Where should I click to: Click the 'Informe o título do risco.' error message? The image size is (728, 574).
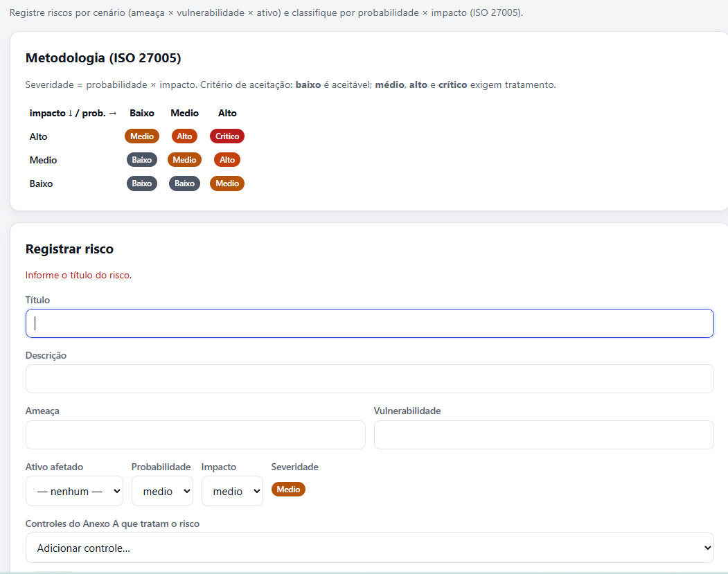(x=78, y=275)
